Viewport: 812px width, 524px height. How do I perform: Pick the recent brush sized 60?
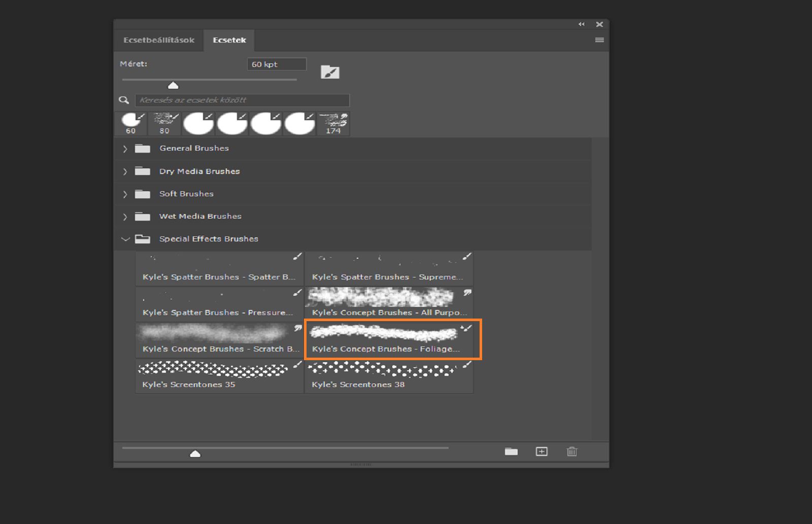tap(132, 123)
